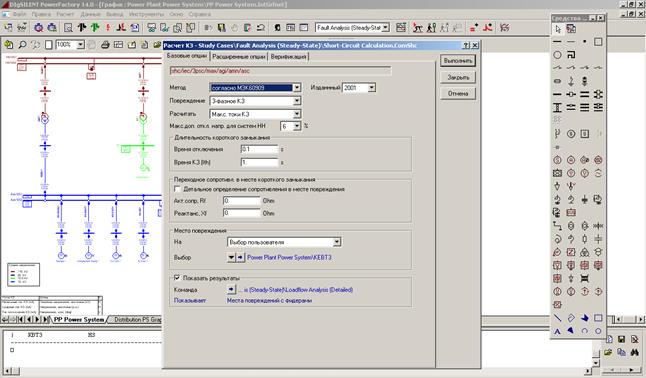
Task: Click the floppy disk save icon in output window
Action: point(621,339)
